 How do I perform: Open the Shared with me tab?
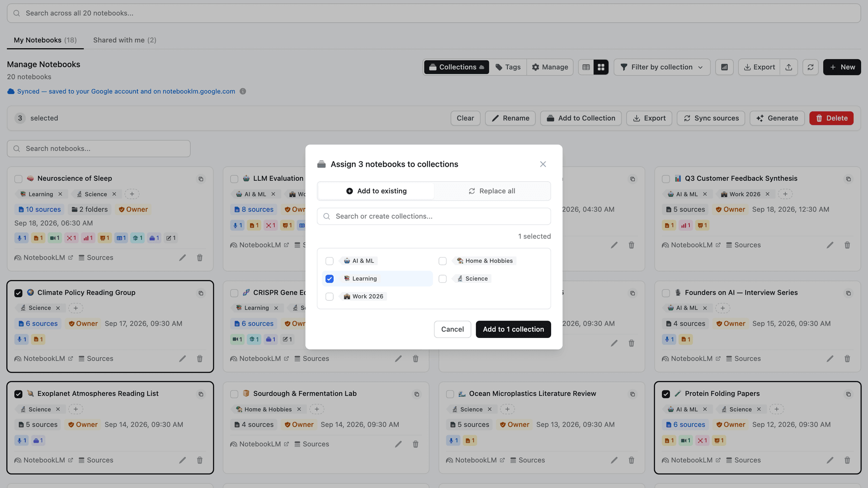125,40
